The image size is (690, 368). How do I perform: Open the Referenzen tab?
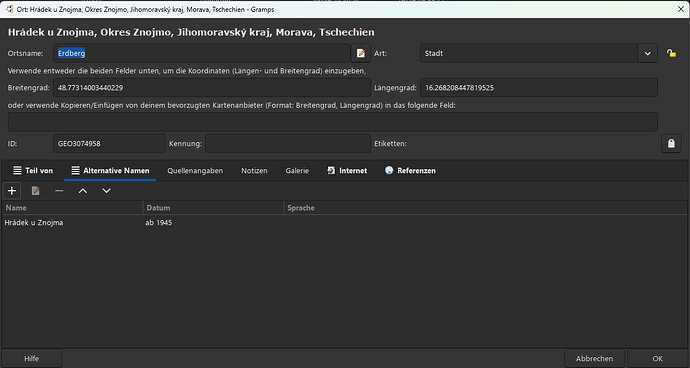pos(410,171)
